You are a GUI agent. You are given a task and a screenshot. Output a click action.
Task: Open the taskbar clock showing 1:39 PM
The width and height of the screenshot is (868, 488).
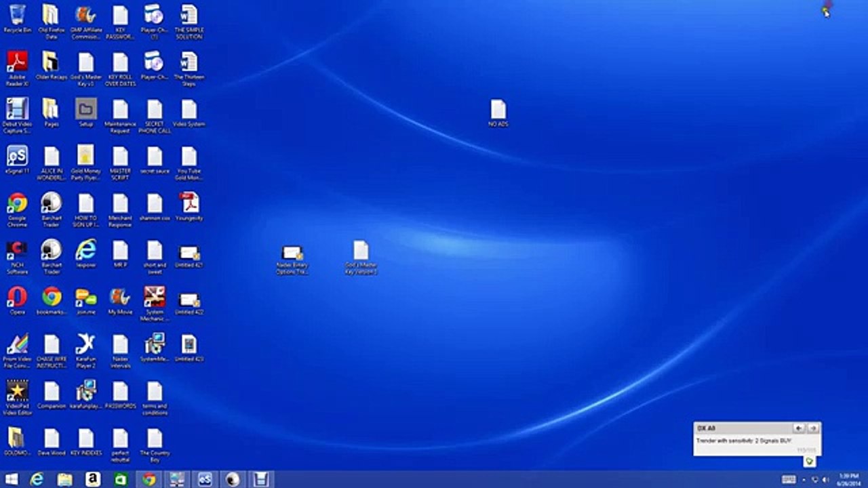pos(848,479)
